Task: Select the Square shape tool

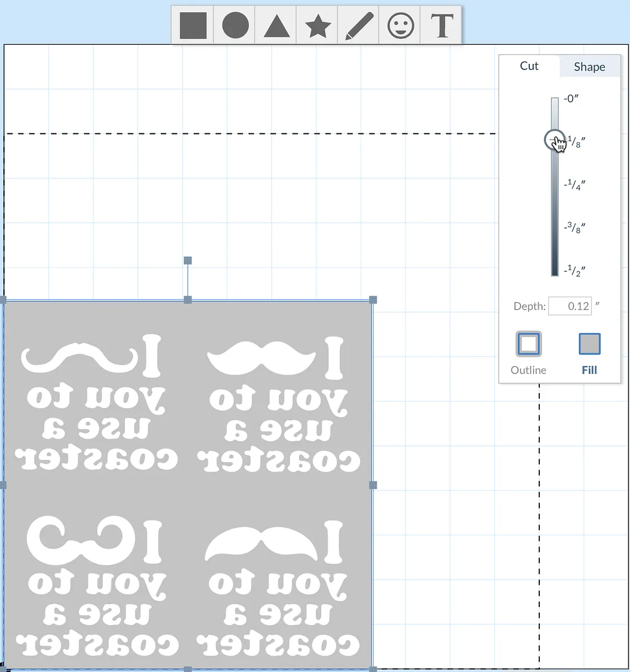Action: [193, 26]
